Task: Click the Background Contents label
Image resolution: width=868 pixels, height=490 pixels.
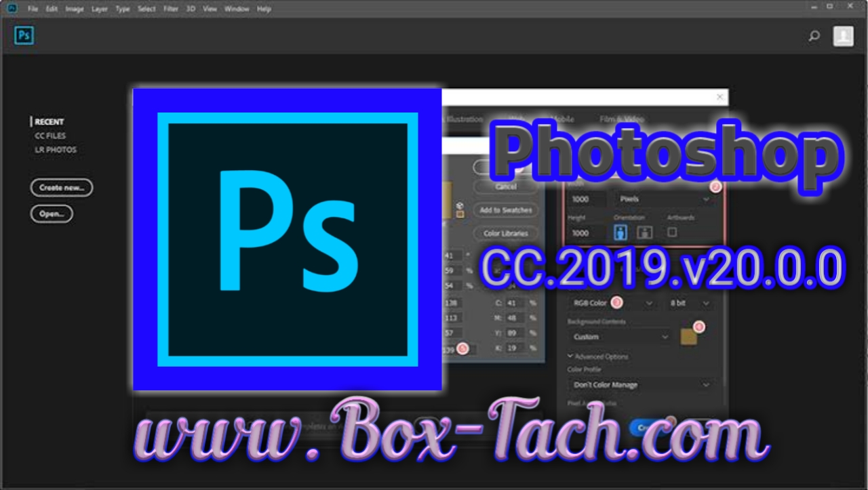Action: point(597,322)
